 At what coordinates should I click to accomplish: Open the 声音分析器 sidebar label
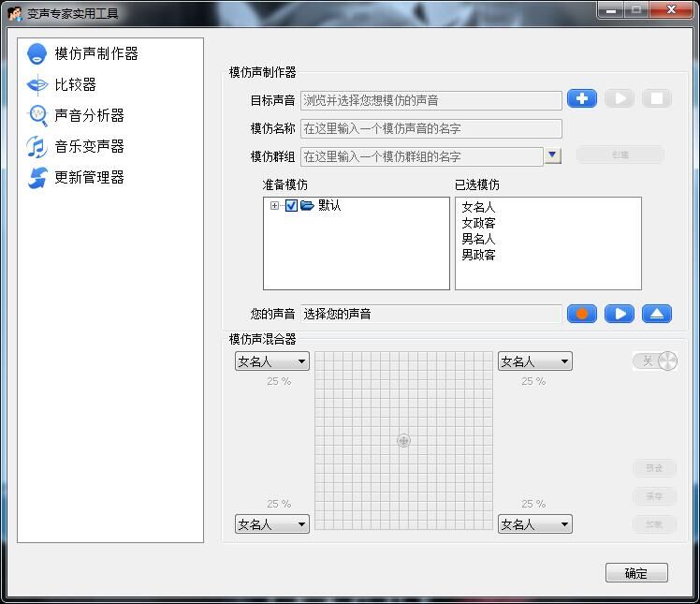(89, 115)
